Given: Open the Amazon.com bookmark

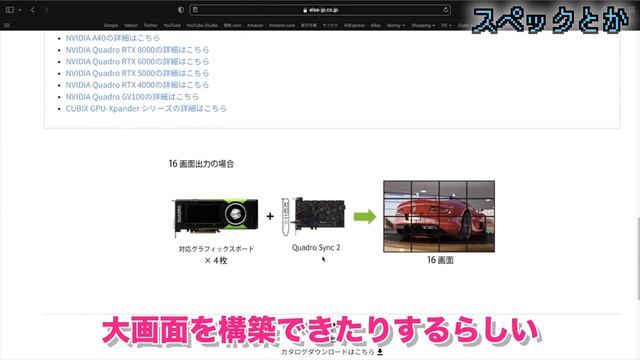Looking at the screenshot, I should coord(282,25).
